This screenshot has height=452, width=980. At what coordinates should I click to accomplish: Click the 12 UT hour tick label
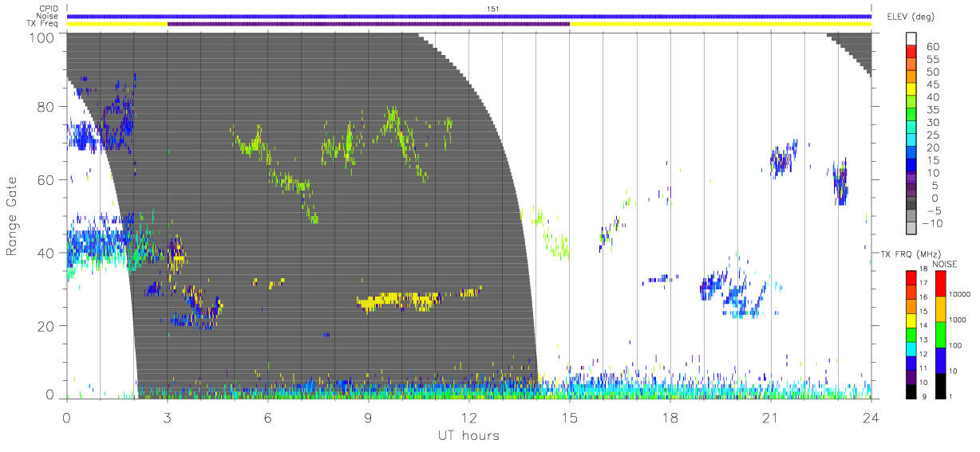pos(468,417)
